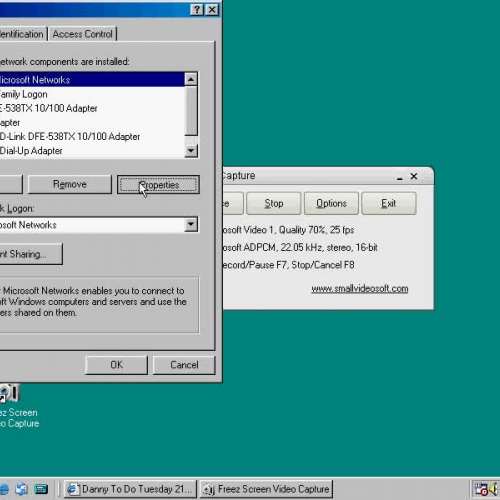Expand the Primary Network Logon dropdown

[x=191, y=225]
